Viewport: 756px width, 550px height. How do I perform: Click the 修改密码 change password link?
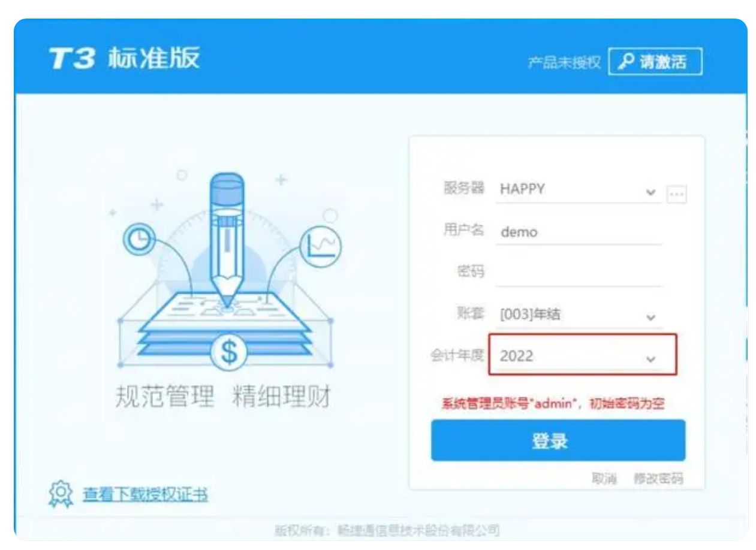[x=658, y=478]
